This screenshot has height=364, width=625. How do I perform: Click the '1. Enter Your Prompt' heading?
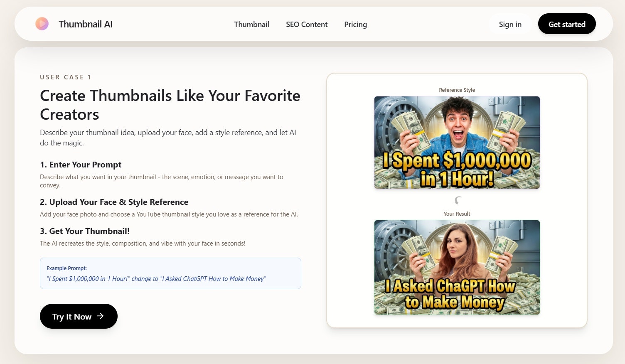tap(81, 165)
